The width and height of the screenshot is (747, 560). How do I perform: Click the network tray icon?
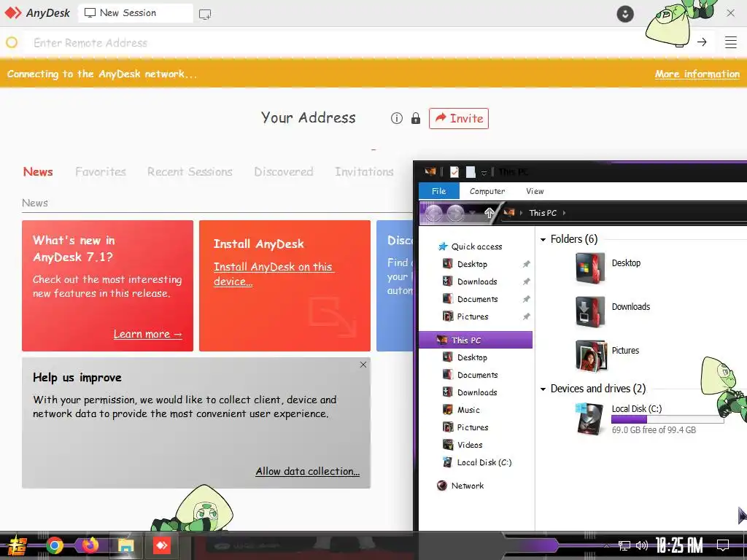point(624,545)
